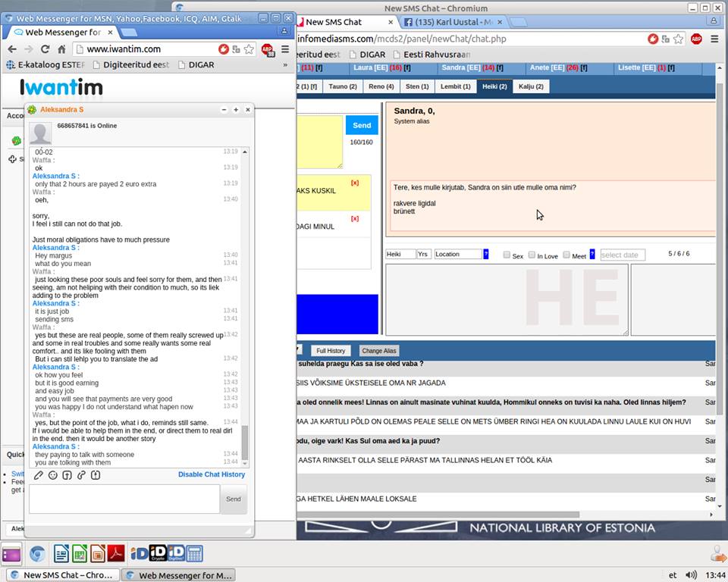This screenshot has width=728, height=582.
Task: Go to home page in Web Messenger window
Action: [61, 49]
